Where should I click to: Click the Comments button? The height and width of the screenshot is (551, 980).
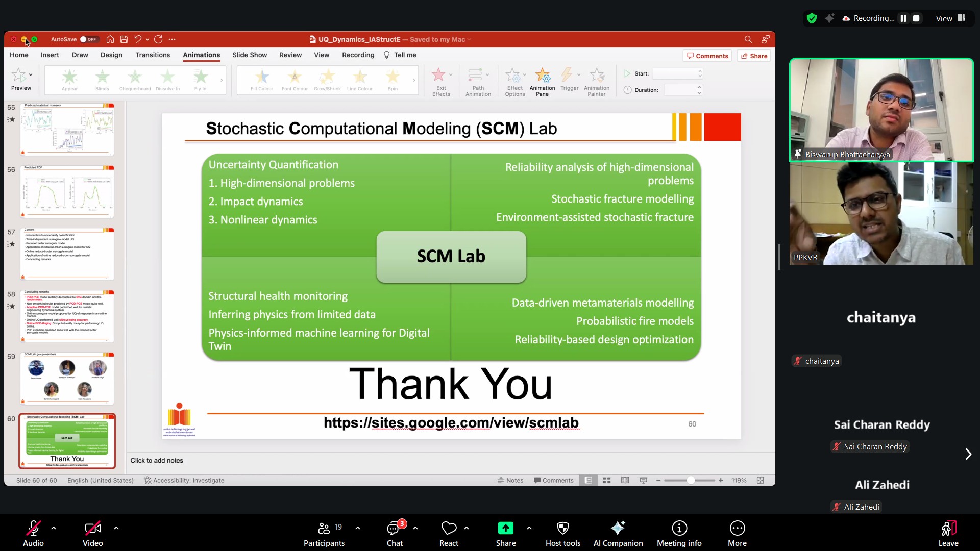(x=707, y=56)
